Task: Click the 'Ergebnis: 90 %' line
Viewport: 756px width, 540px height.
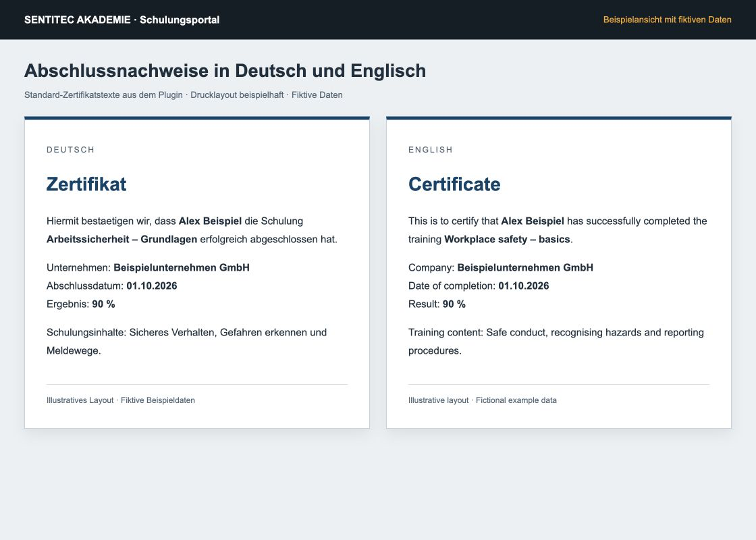Action: coord(80,304)
